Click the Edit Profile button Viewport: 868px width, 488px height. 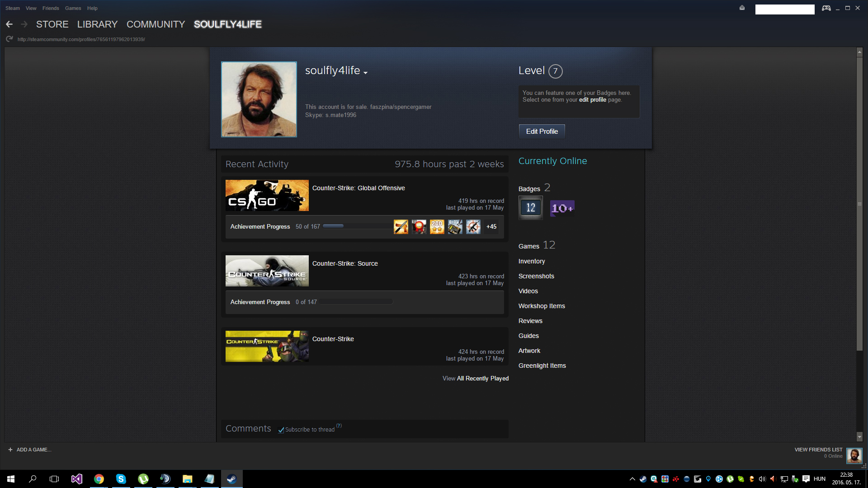click(x=542, y=131)
